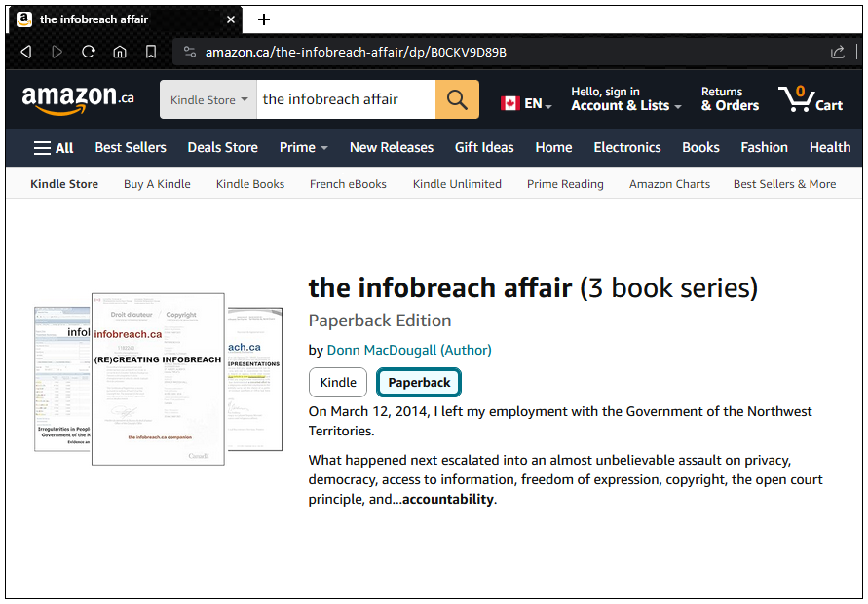Open Health in the nav bar

coord(830,148)
